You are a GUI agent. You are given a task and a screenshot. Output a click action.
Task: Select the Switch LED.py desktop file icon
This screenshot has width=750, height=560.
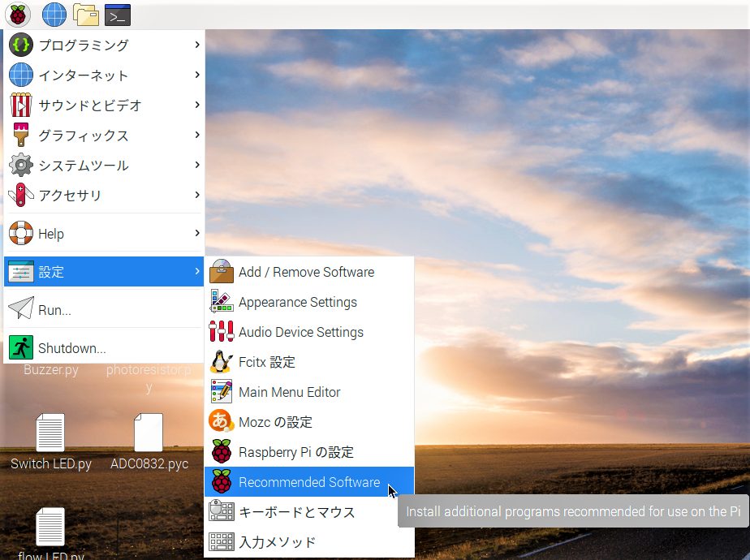pos(50,433)
